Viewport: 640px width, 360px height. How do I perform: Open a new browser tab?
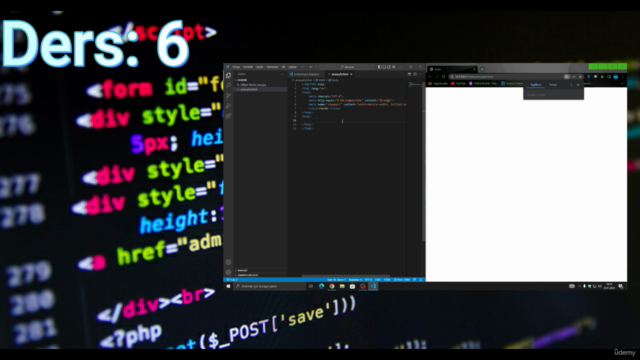(482, 69)
